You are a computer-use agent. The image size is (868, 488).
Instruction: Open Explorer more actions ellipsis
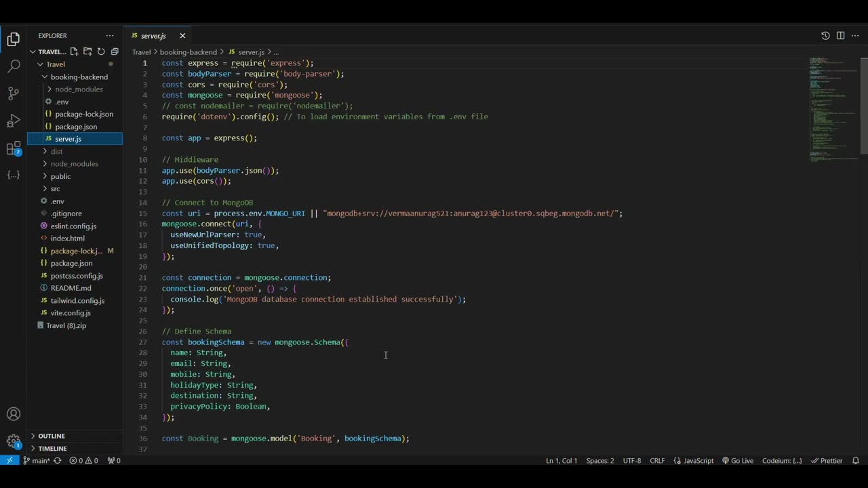click(110, 35)
